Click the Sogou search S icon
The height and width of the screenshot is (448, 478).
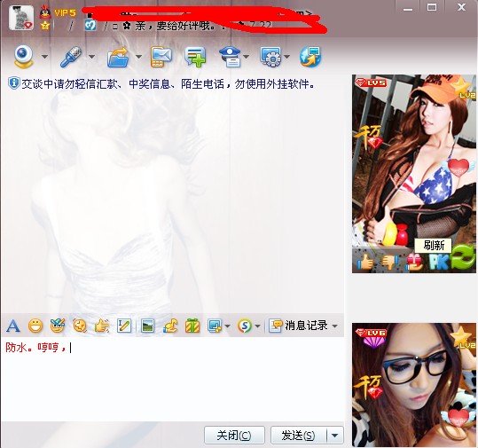click(245, 326)
